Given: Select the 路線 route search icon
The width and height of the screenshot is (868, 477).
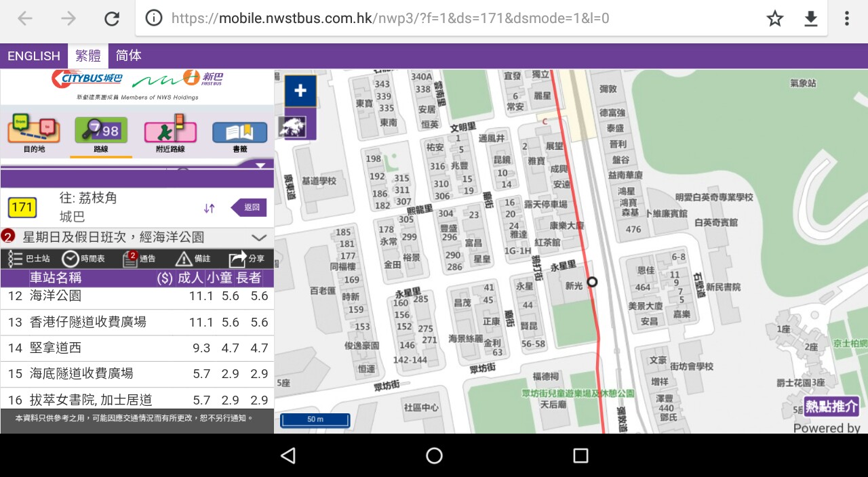Looking at the screenshot, I should pyautogui.click(x=101, y=133).
